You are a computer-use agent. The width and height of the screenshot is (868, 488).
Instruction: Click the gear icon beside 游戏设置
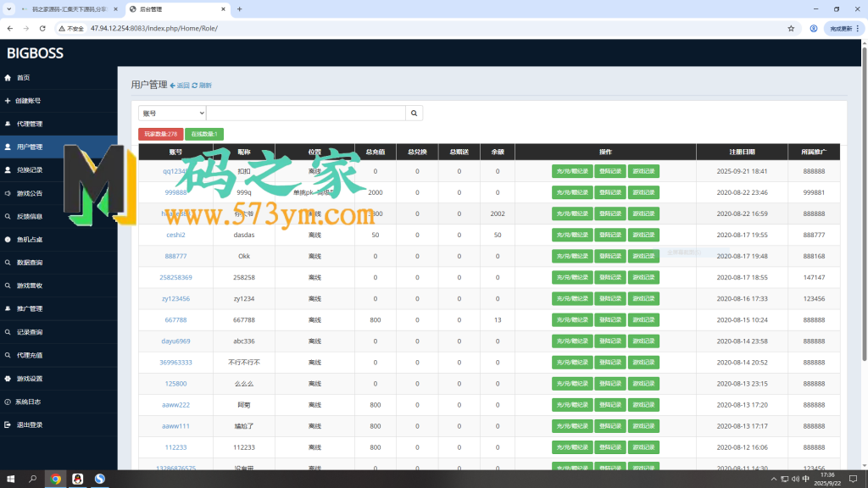pos(8,379)
